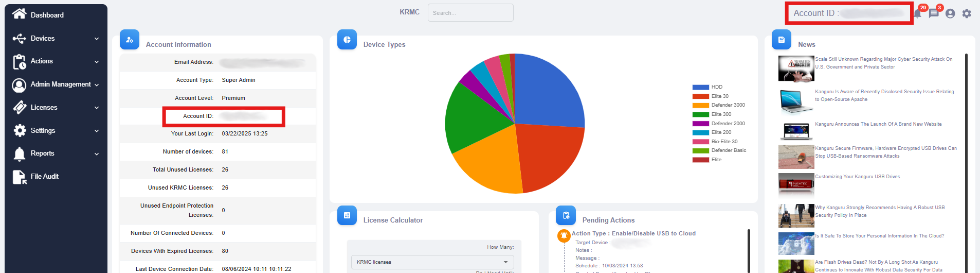This screenshot has height=273, width=980.
Task: Expand the Licenses sidebar section
Action: [x=56, y=108]
